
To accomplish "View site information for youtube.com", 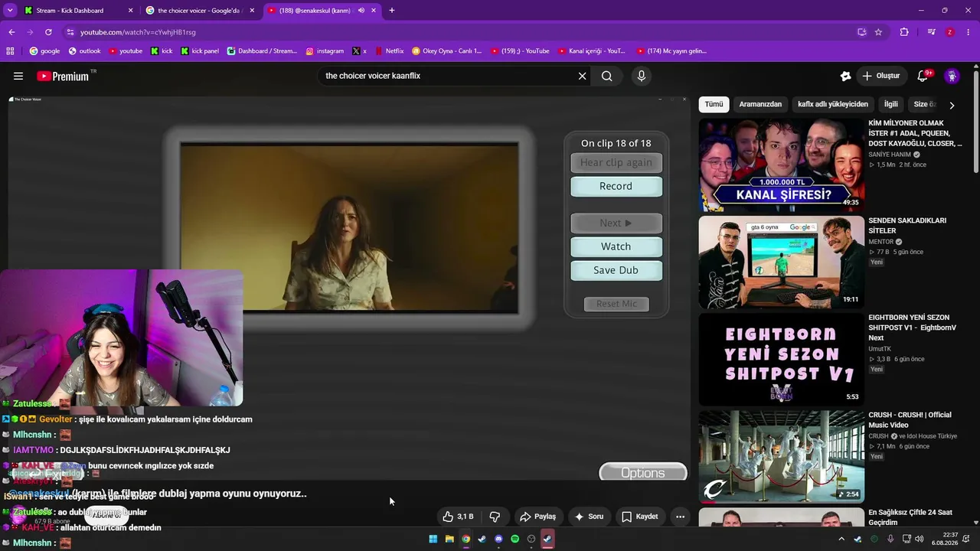I will pyautogui.click(x=70, y=32).
